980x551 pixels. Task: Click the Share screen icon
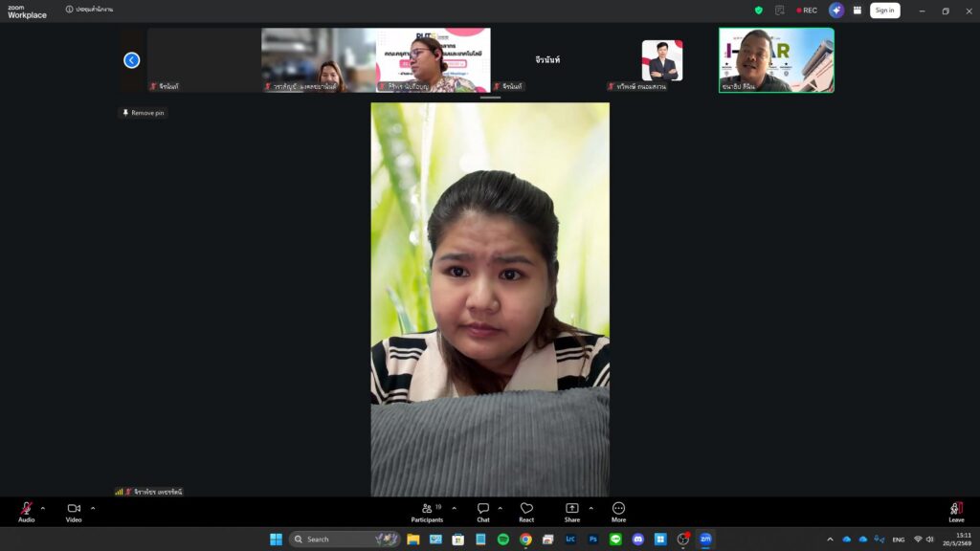572,512
